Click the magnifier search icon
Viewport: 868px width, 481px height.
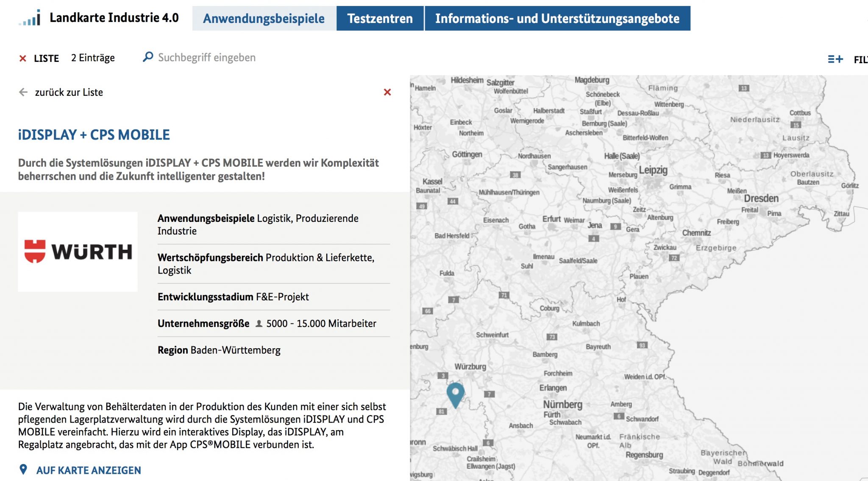pyautogui.click(x=148, y=57)
